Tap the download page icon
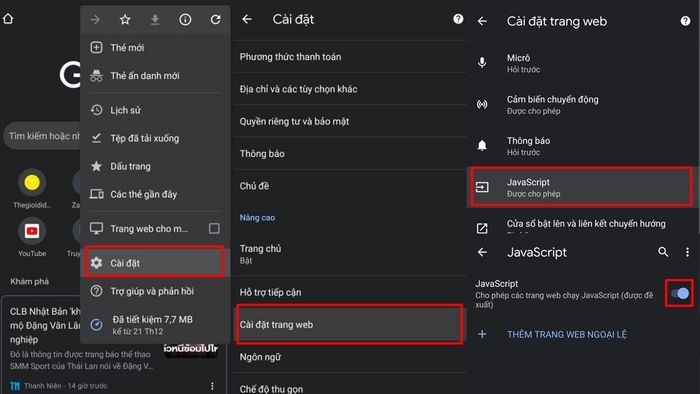 click(155, 19)
